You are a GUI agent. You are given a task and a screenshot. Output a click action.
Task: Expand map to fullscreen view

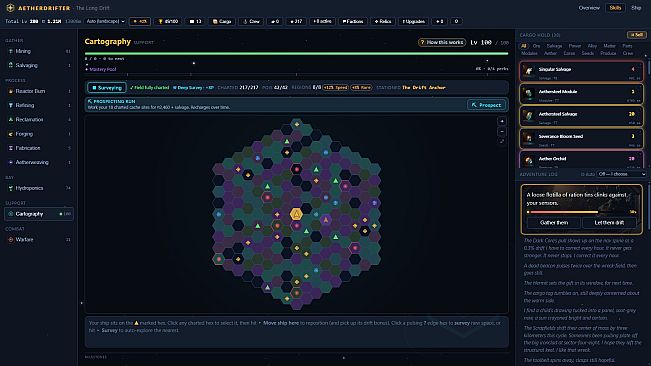coord(502,141)
